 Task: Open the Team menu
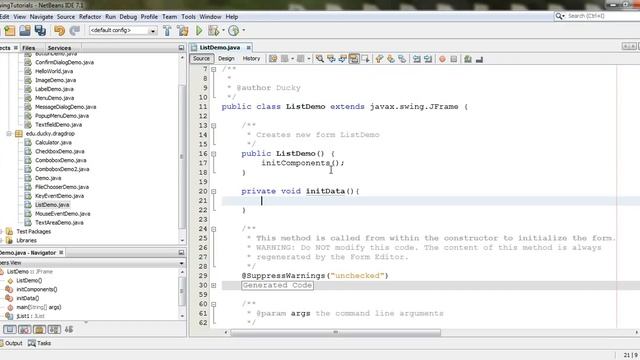(x=169, y=17)
